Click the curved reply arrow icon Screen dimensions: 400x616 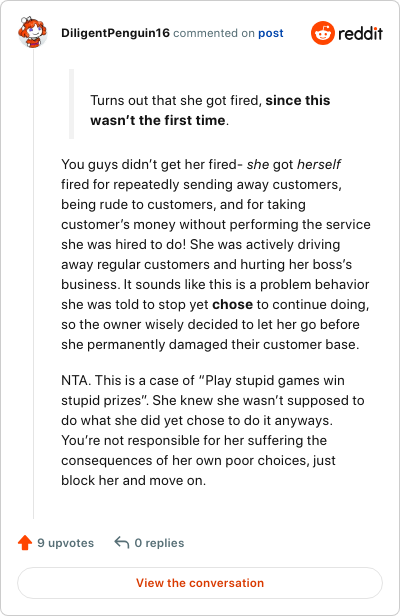tap(122, 543)
